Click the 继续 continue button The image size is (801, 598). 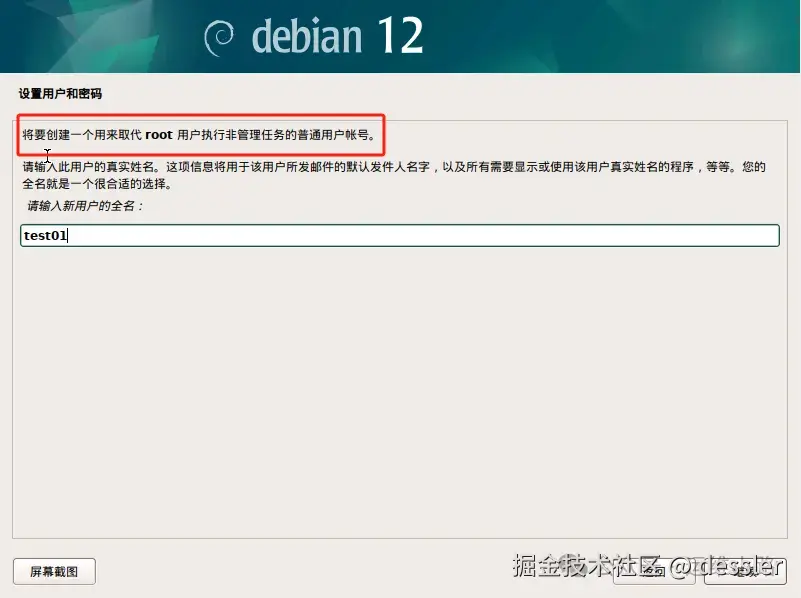745,571
